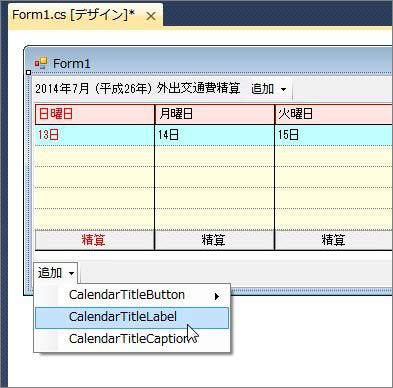The width and height of the screenshot is (393, 388).
Task: Open the top 追加 dropdown in calendar title
Action: point(269,89)
